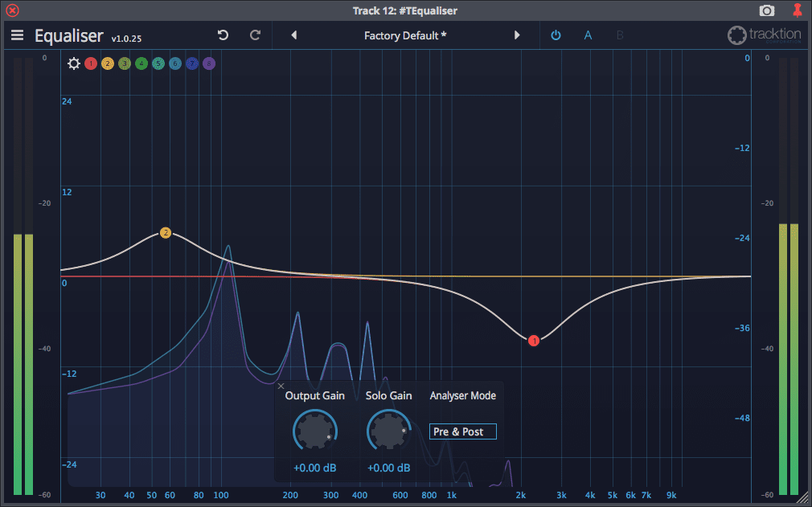Select the band 2 node on curve
Screen dimensions: 812x507
tap(166, 233)
